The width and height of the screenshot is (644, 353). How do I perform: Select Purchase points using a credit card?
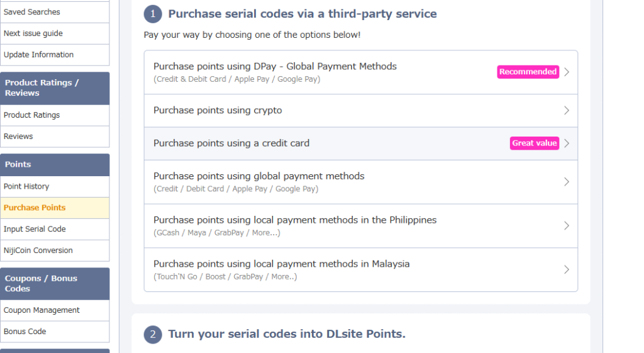coord(231,143)
